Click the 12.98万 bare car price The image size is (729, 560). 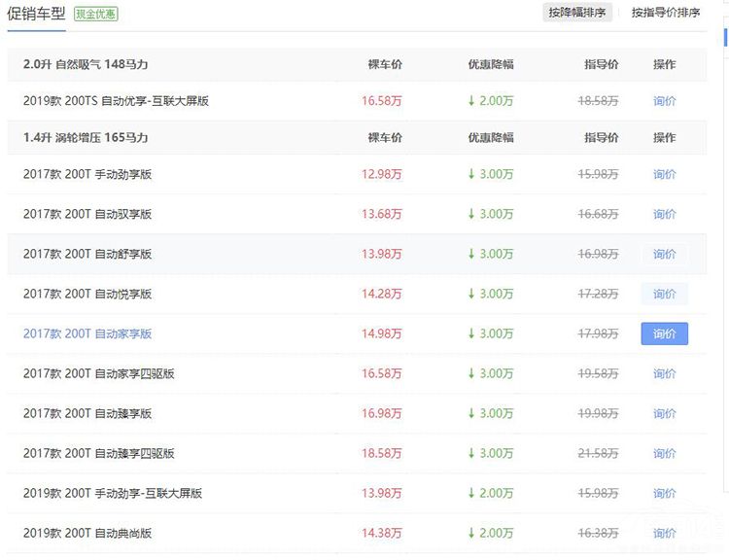coord(382,174)
